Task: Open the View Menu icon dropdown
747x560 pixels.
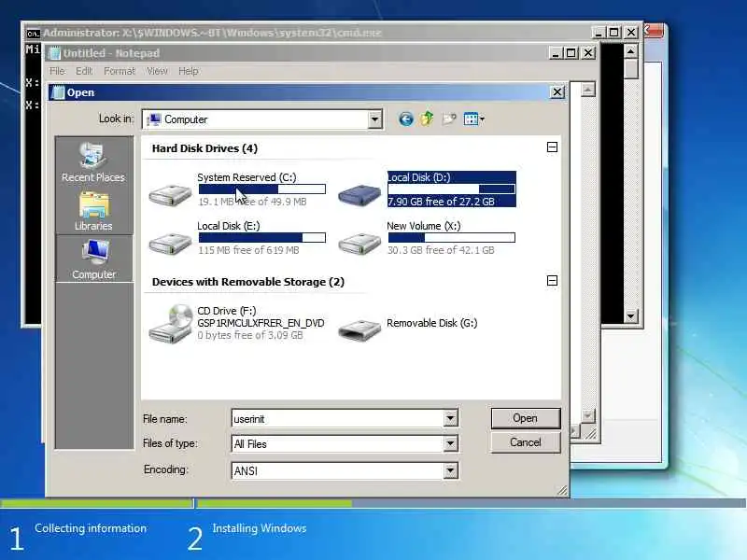Action: coord(474,119)
